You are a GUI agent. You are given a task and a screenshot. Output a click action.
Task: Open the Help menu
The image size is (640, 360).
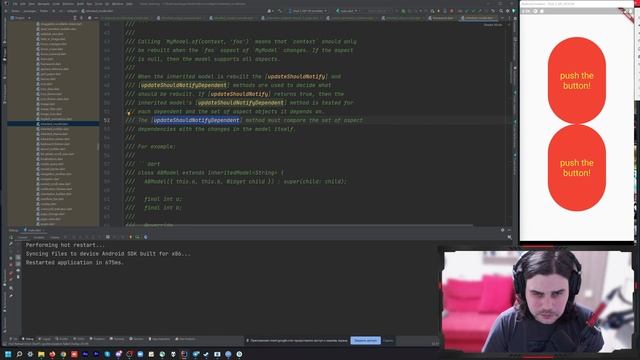[129, 4]
